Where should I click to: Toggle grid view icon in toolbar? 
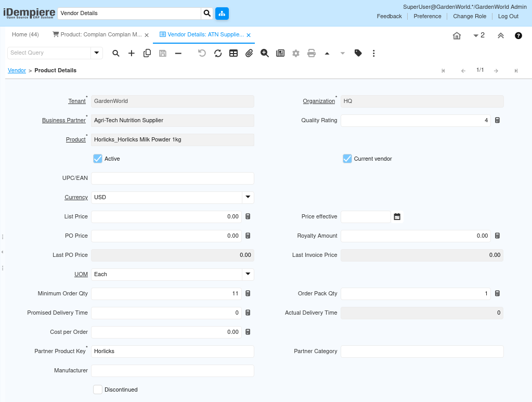(233, 53)
